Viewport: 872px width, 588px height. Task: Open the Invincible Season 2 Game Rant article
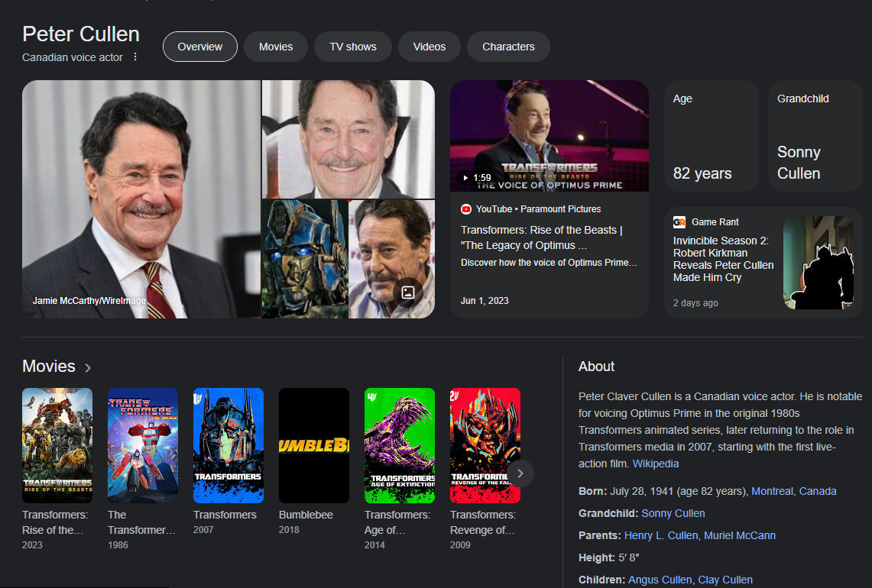[723, 259]
